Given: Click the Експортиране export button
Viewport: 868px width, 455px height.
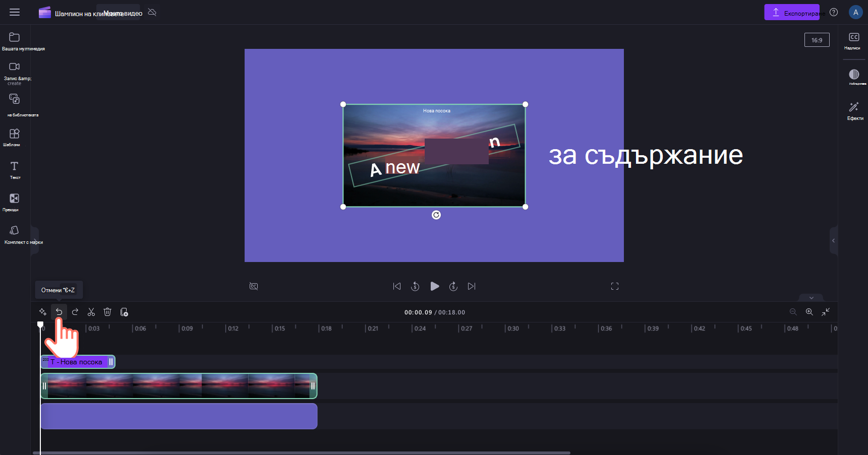Looking at the screenshot, I should (792, 12).
